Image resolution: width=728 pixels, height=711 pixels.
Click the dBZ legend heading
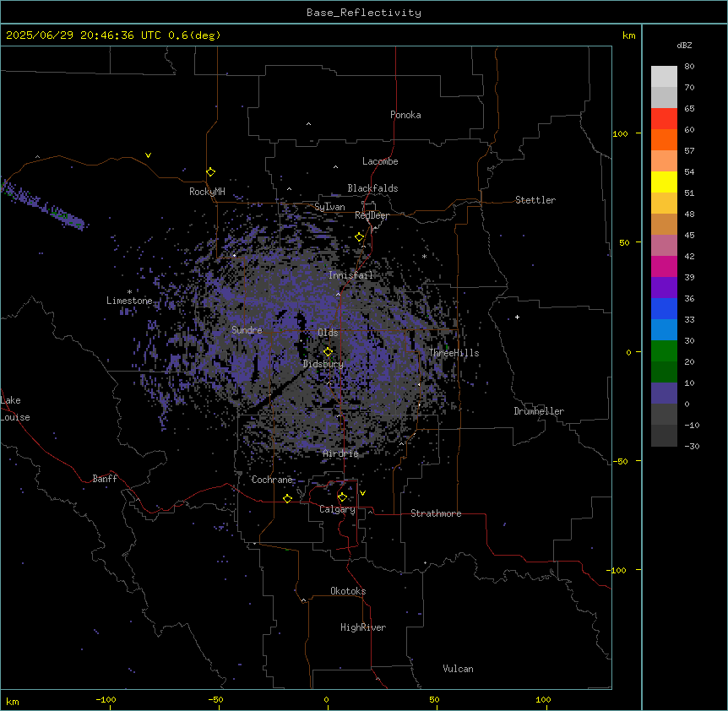pyautogui.click(x=684, y=46)
